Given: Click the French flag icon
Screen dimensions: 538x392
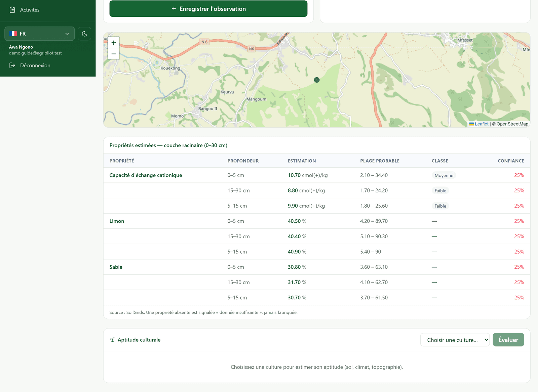Looking at the screenshot, I should pyautogui.click(x=13, y=34).
